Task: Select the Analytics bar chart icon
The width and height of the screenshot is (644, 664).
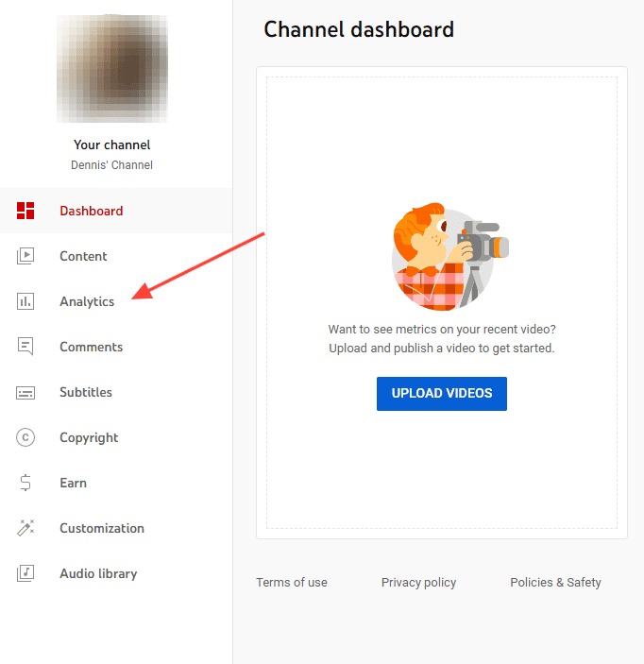Action: 25,301
